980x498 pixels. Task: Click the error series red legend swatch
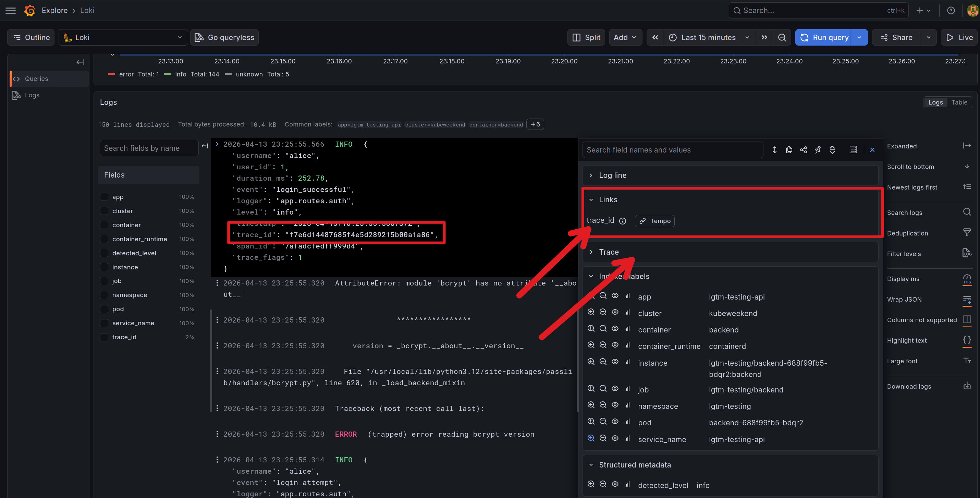pos(111,74)
